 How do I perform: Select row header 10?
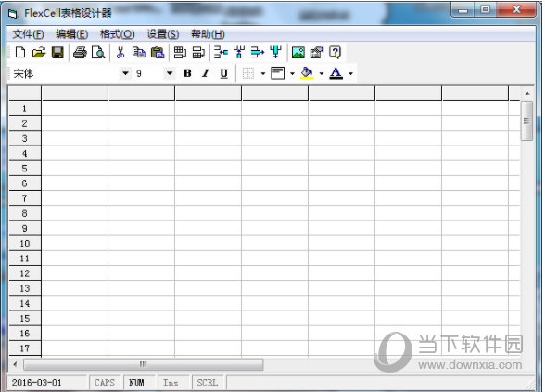coord(25,243)
